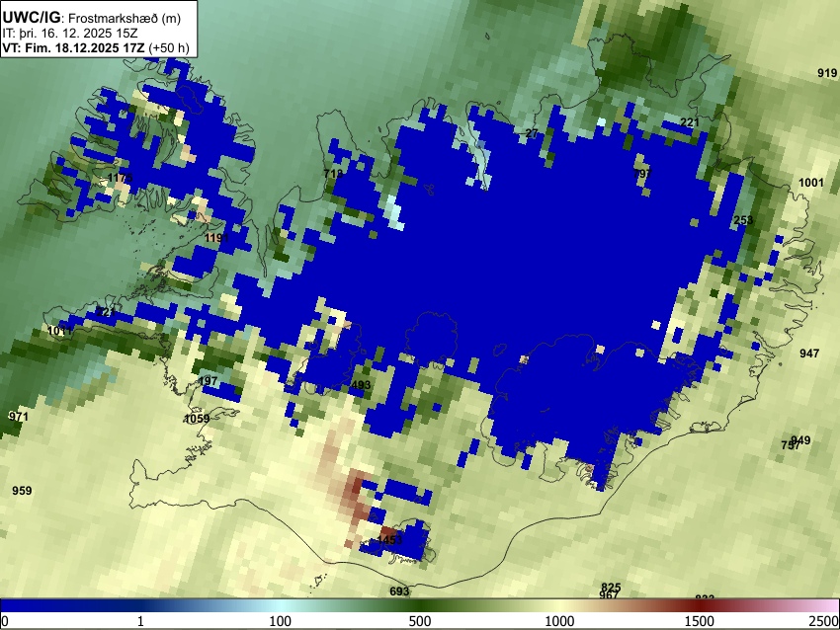Click the 'IT: þri. 16. 12. 2025 15Z' line
The width and height of the screenshot is (840, 630).
point(69,34)
